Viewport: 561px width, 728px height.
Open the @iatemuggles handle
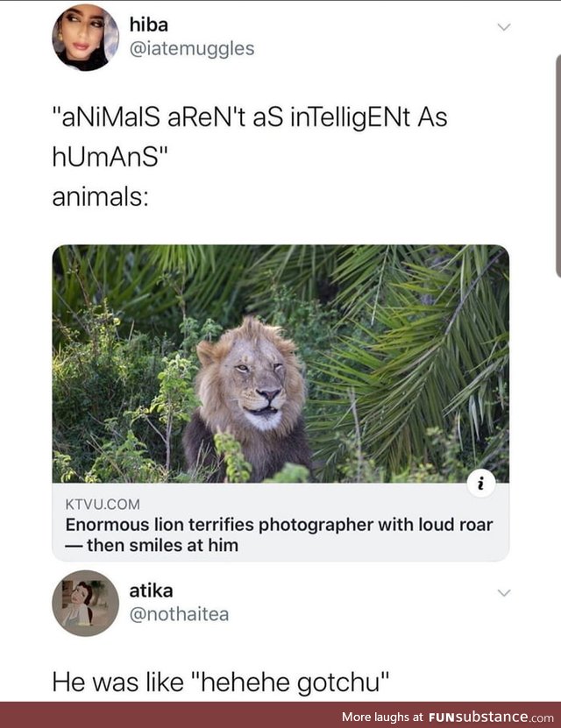pos(192,49)
